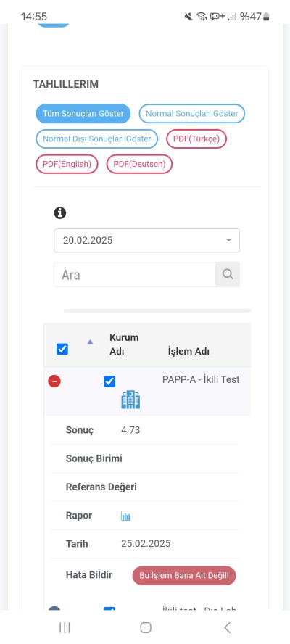The image size is (290, 644).
Task: Collapse PAPP-A row with red minus icon
Action: [54, 381]
